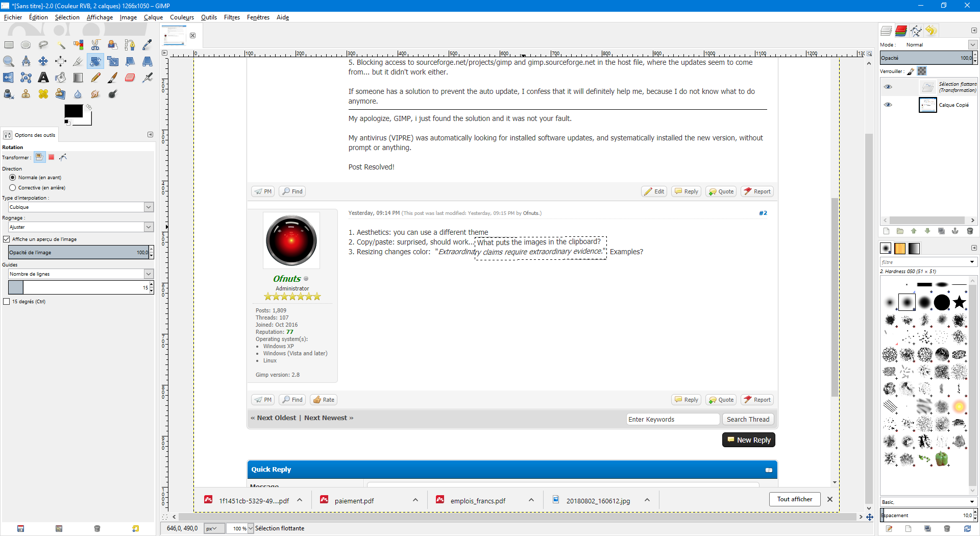Select the Paths tool
The width and height of the screenshot is (980, 536).
click(130, 45)
